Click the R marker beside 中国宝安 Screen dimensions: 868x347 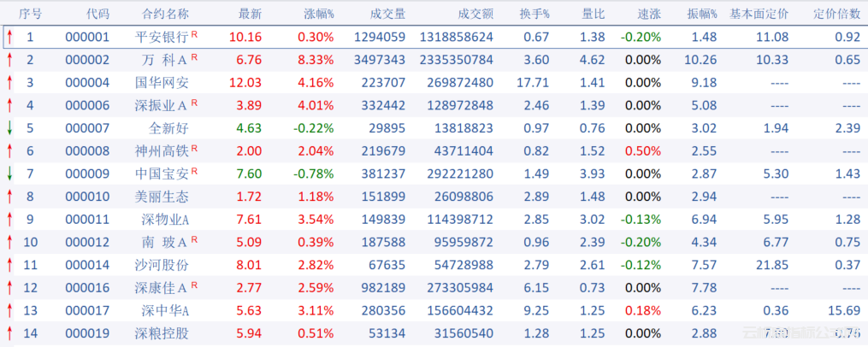point(194,171)
